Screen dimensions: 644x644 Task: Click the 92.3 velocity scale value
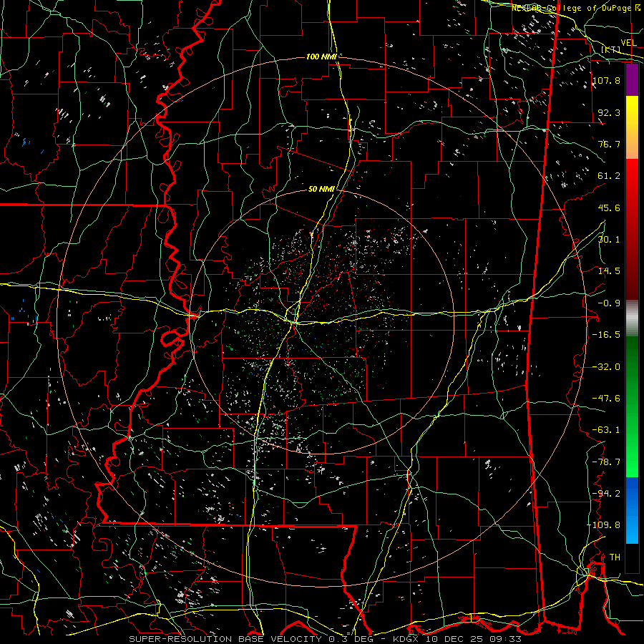609,112
